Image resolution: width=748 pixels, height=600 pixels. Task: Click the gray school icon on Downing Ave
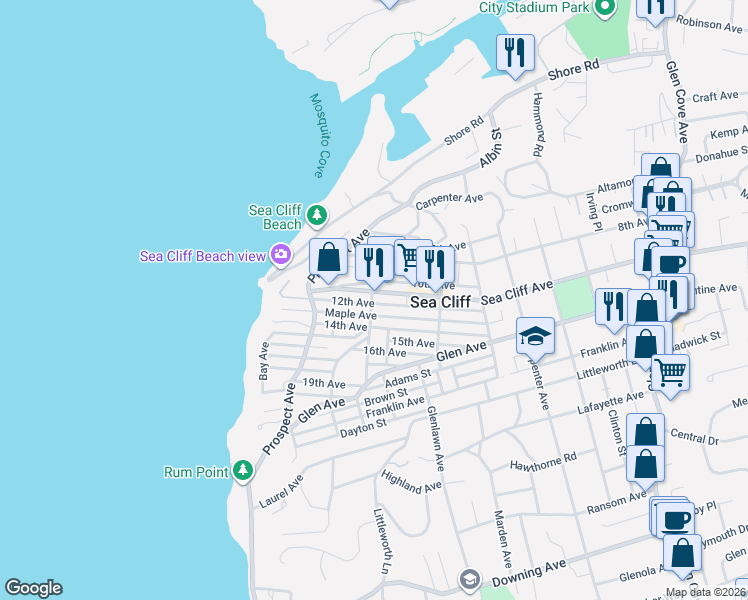point(469,579)
